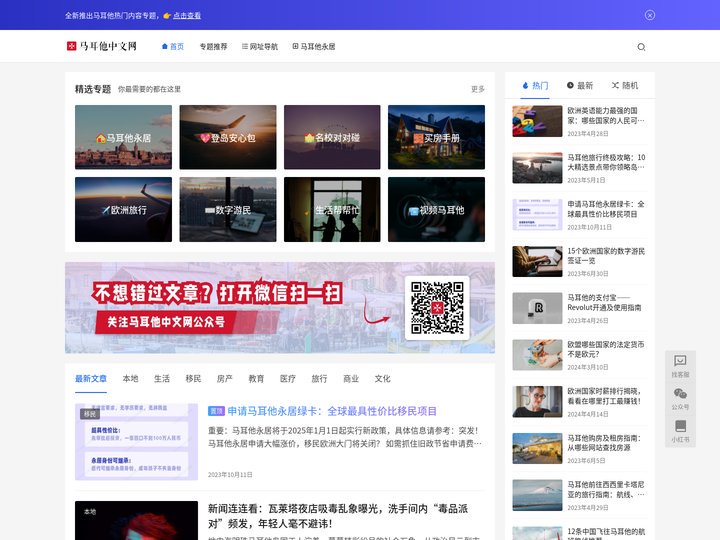Open sidebar article 欧洲国家时薪排行揭晓

(x=604, y=396)
